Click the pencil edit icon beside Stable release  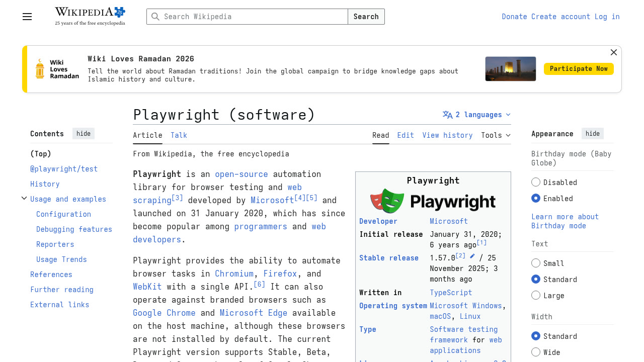coord(471,255)
